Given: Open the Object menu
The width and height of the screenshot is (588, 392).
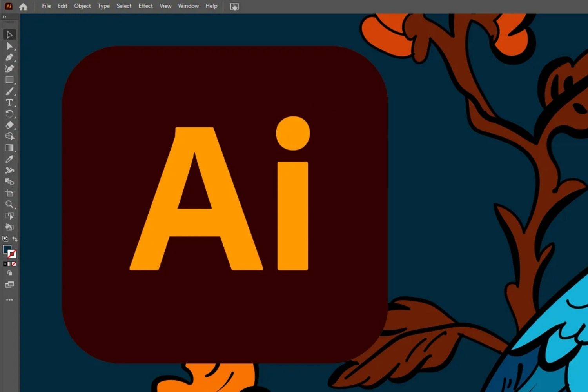Looking at the screenshot, I should (82, 6).
